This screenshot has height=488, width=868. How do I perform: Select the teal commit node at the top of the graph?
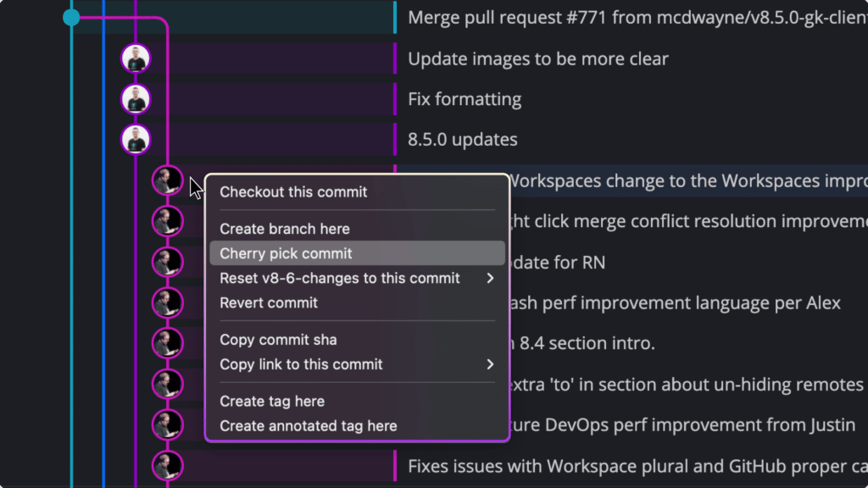click(x=71, y=17)
